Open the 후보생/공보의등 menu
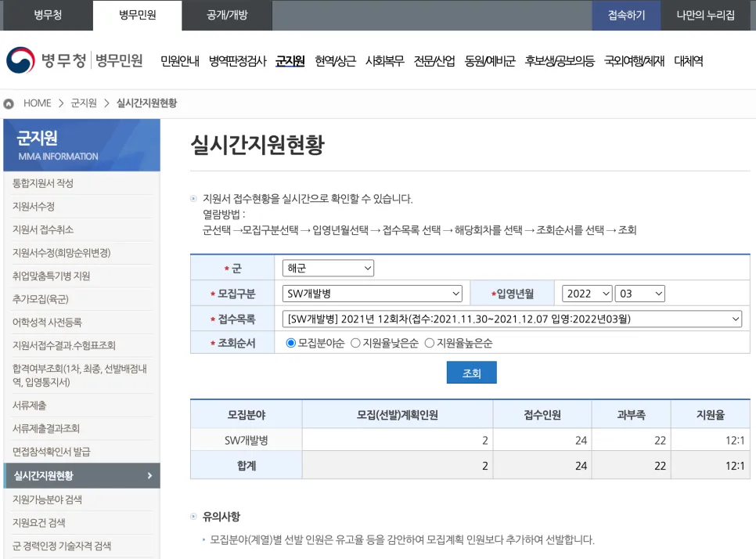The image size is (756, 559). pyautogui.click(x=560, y=61)
